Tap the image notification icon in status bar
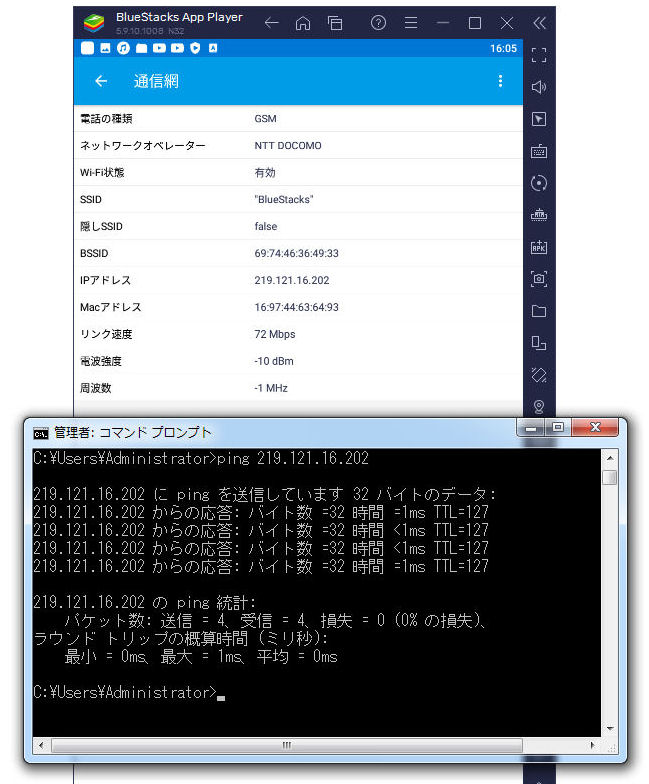 (105, 48)
